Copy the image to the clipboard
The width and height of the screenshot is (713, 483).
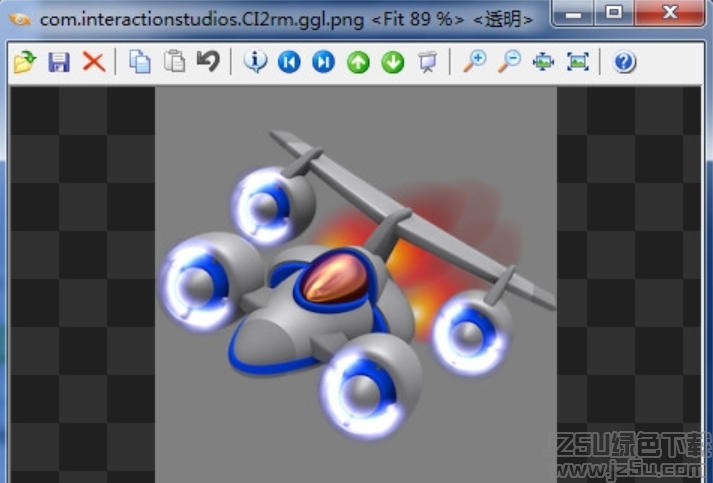[x=140, y=62]
